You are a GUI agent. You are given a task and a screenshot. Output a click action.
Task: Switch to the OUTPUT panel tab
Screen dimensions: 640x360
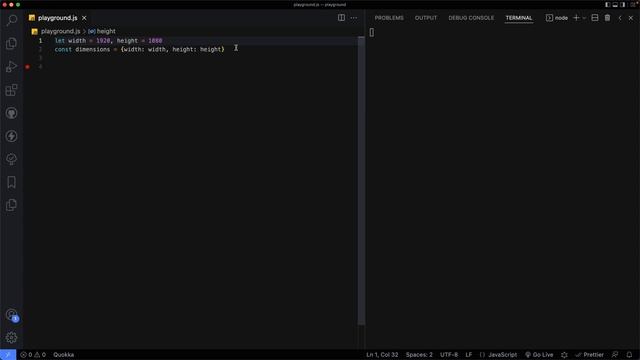[426, 18]
